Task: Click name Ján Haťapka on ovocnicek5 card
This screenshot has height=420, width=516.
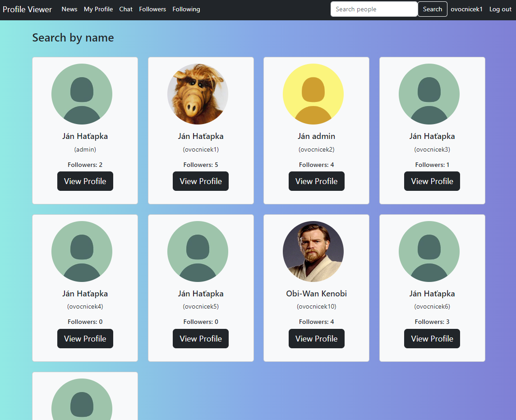Action: coord(201,294)
